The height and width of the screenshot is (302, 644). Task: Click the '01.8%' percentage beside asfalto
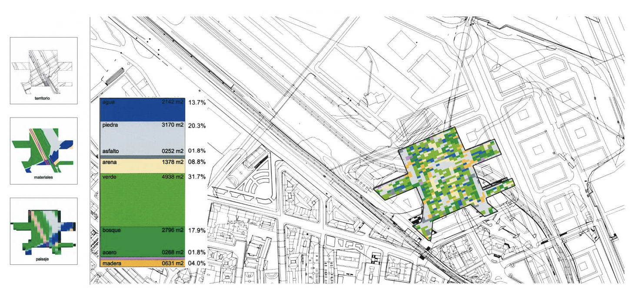(x=197, y=151)
